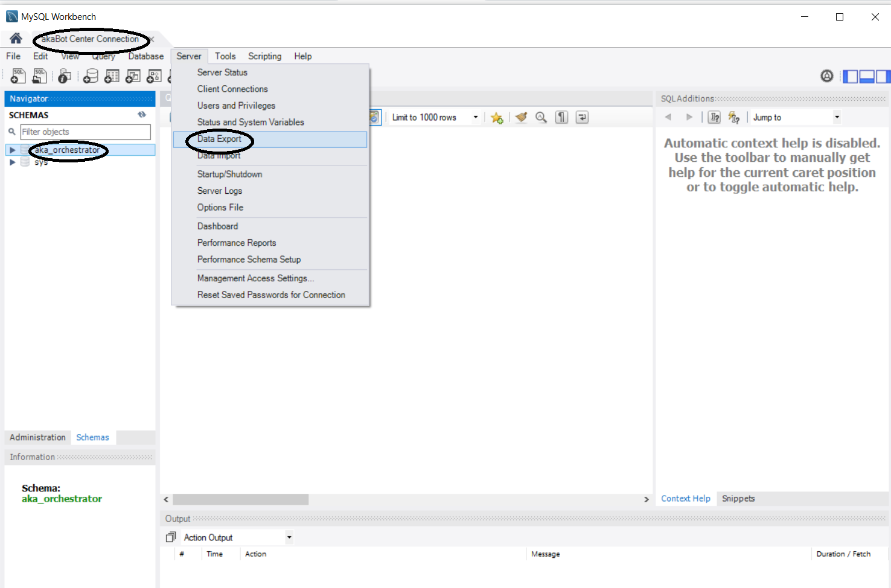This screenshot has height=588, width=891.
Task: Open the Database menu
Action: point(145,56)
